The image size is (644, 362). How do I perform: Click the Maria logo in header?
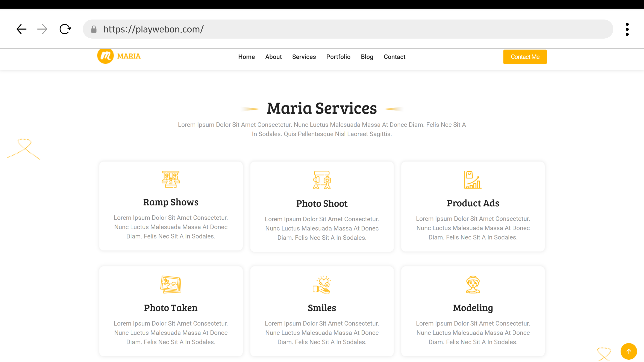pyautogui.click(x=119, y=56)
